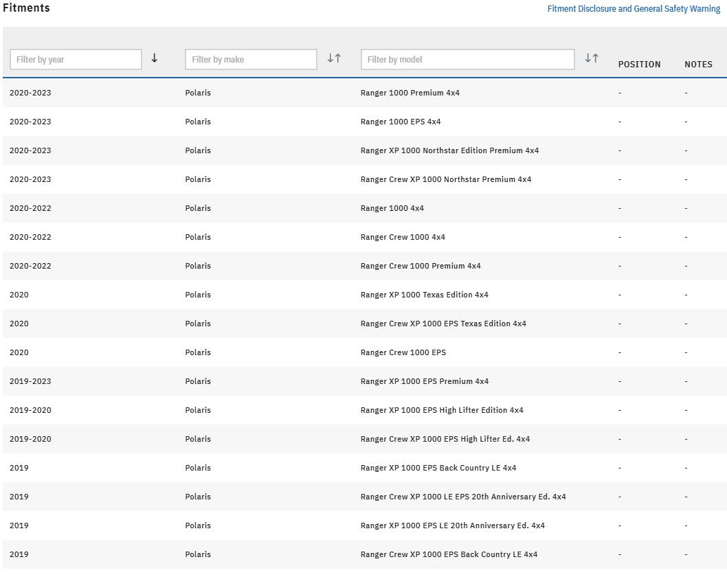Click the POSITION column header
727x588 pixels.
639,64
